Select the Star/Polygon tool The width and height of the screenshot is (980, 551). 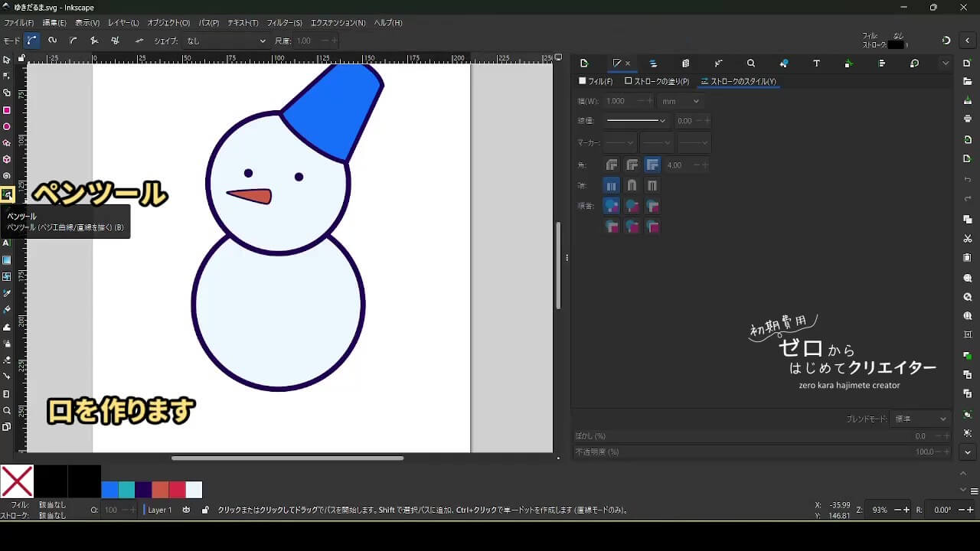[x=7, y=143]
